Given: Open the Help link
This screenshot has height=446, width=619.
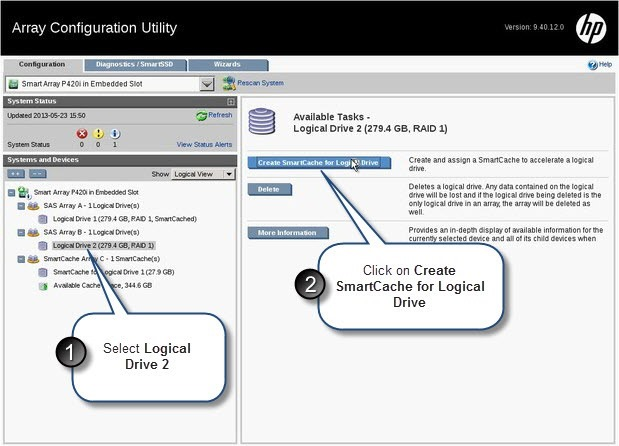Looking at the screenshot, I should pyautogui.click(x=605, y=64).
